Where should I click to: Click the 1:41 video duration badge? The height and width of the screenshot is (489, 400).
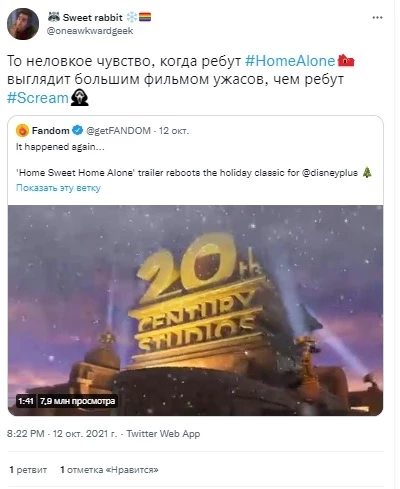click(26, 401)
